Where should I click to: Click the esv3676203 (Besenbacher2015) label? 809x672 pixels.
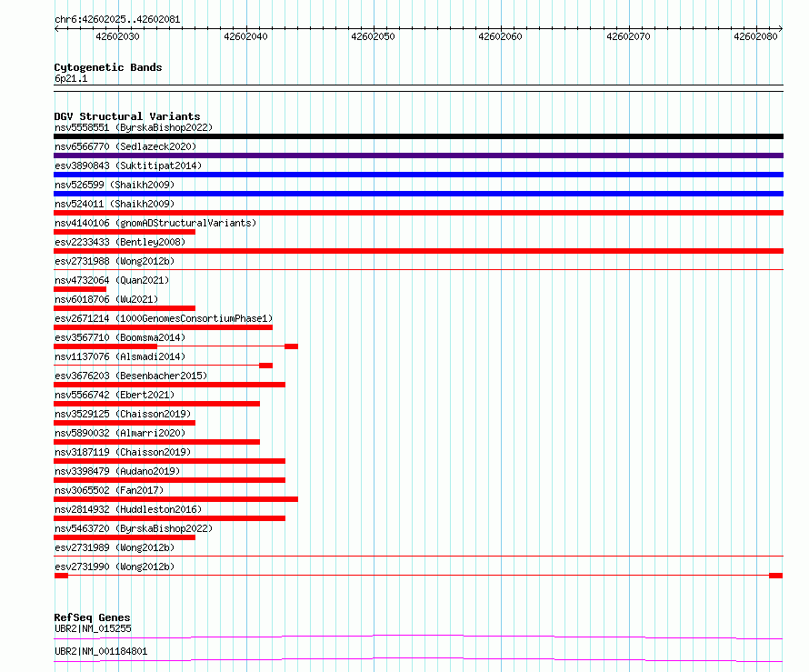(x=131, y=376)
